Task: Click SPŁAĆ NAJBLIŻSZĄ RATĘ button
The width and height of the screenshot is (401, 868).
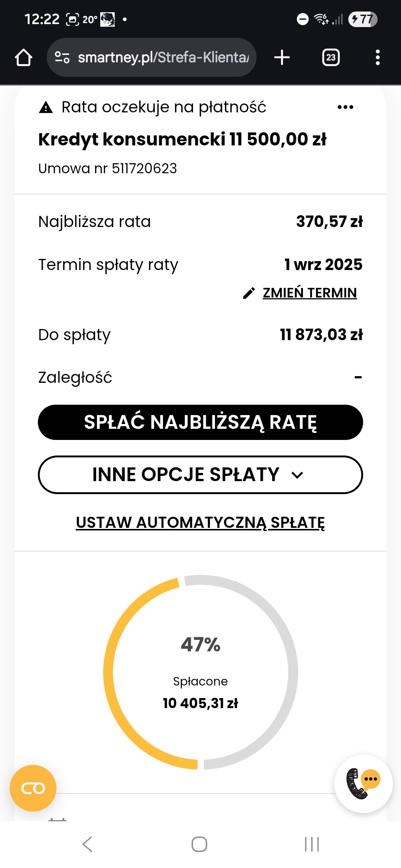Action: 200,422
